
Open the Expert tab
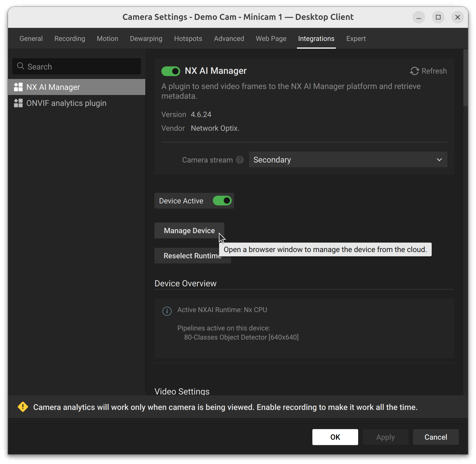[356, 39]
